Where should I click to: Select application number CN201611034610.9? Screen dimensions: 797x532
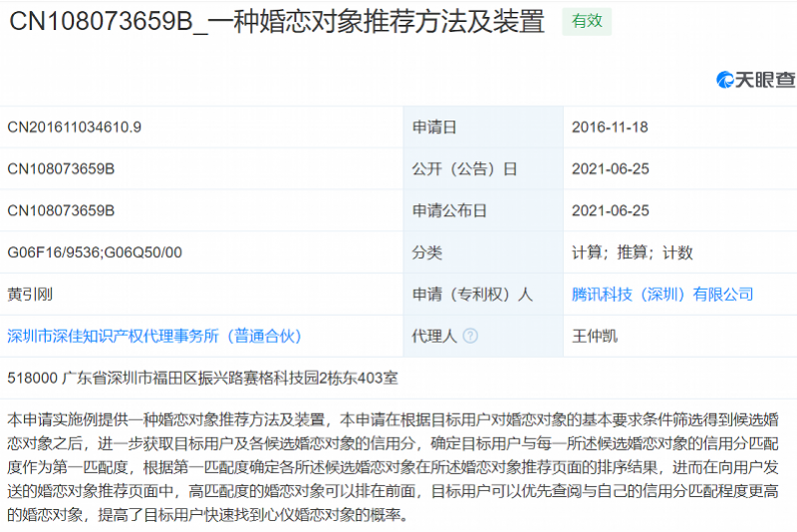[74, 128]
